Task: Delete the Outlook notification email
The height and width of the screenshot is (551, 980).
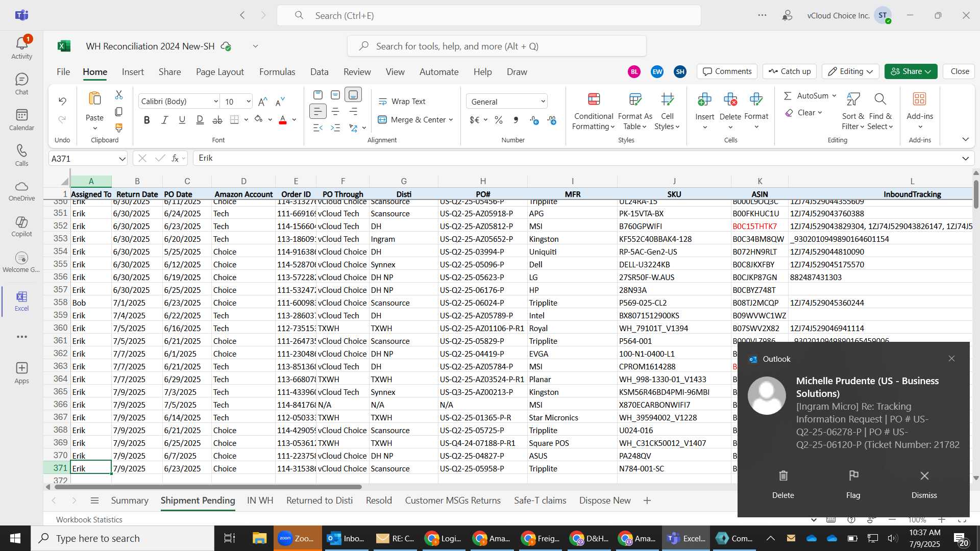Action: click(783, 484)
